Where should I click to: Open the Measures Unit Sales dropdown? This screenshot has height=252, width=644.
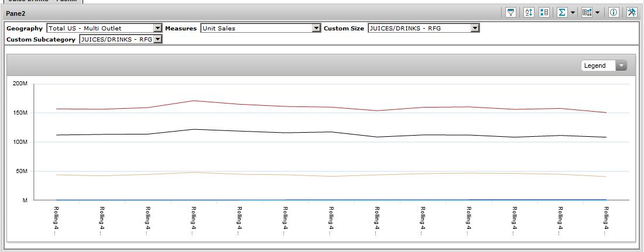tap(316, 28)
